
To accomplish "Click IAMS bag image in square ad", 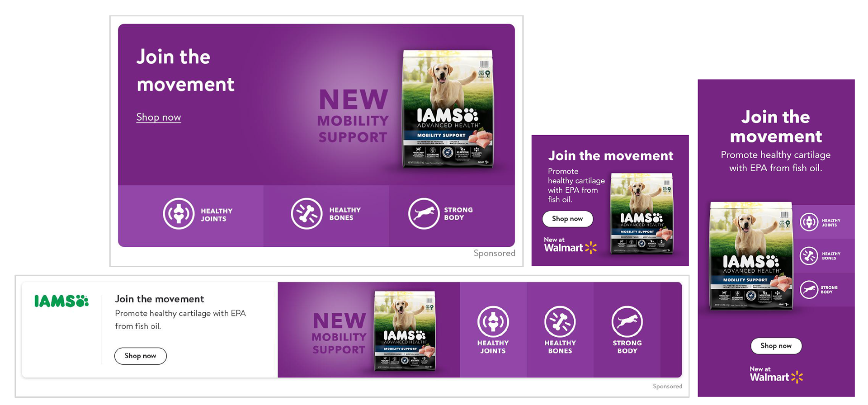I will tap(642, 213).
